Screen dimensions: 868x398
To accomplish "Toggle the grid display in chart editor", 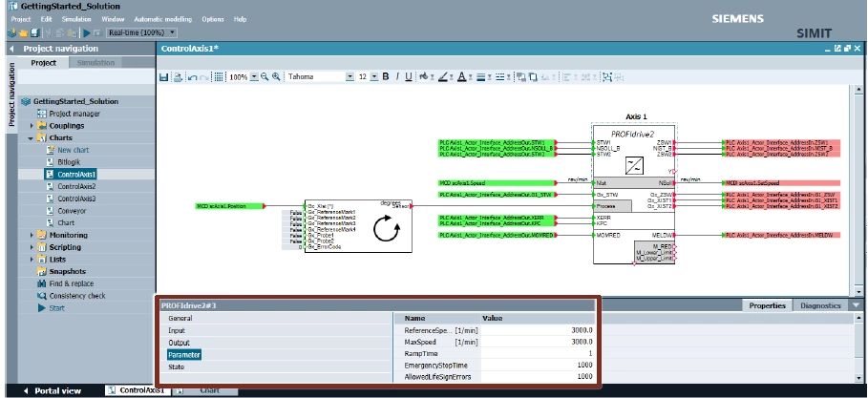I will [x=219, y=76].
